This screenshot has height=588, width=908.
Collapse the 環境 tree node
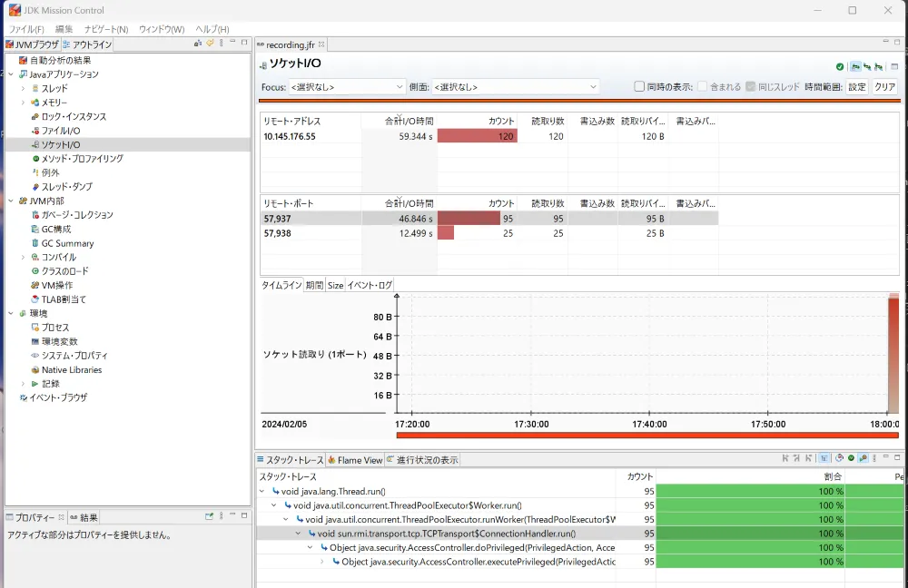[x=11, y=313]
